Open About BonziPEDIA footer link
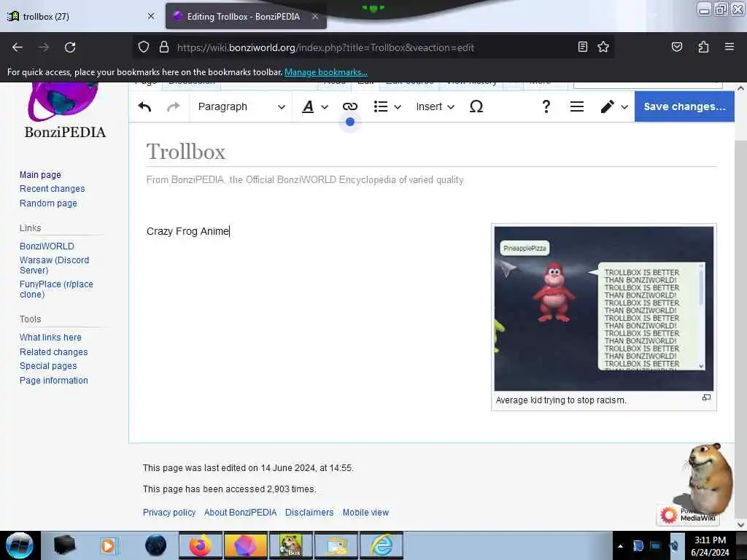The height and width of the screenshot is (560, 747). [x=241, y=513]
